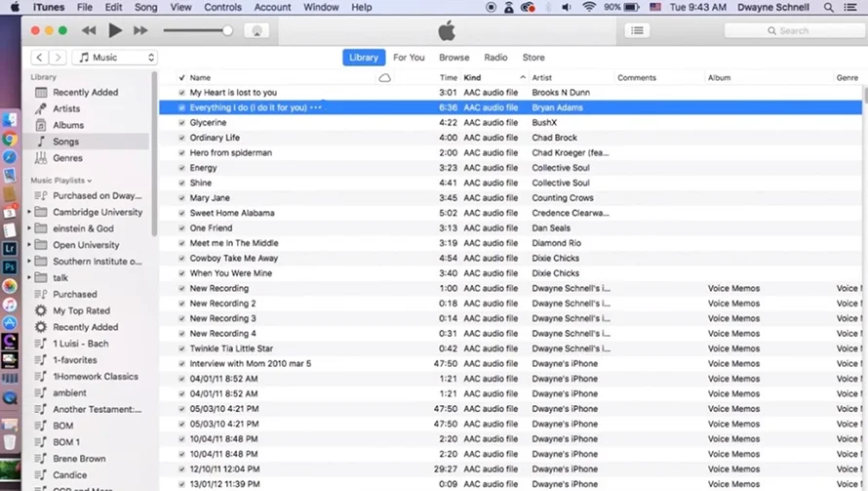Switch to the Library tab

[x=364, y=57]
